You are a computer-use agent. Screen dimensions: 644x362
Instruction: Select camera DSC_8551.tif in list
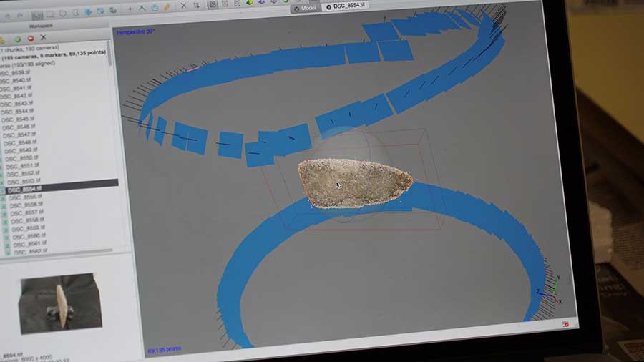[x=23, y=166]
